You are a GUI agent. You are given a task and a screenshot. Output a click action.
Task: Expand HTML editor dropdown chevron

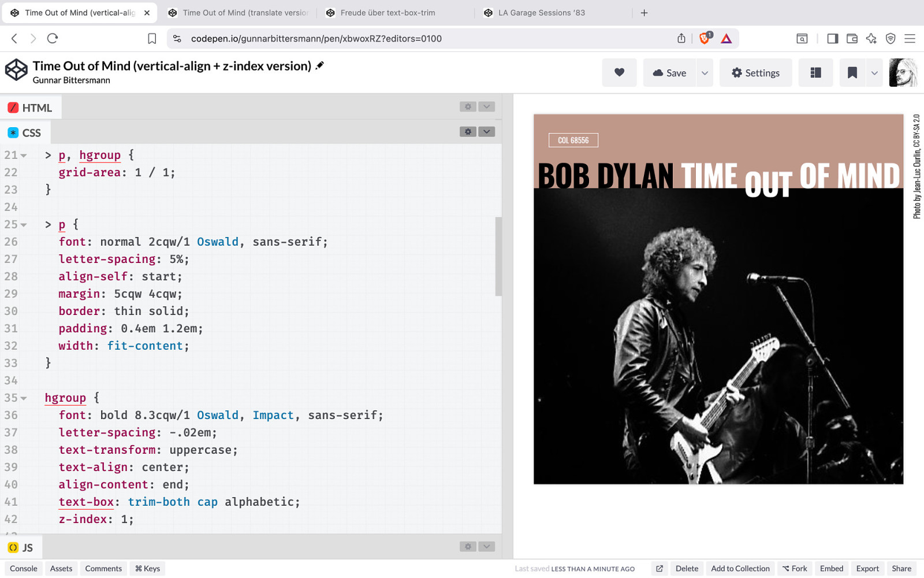click(486, 106)
